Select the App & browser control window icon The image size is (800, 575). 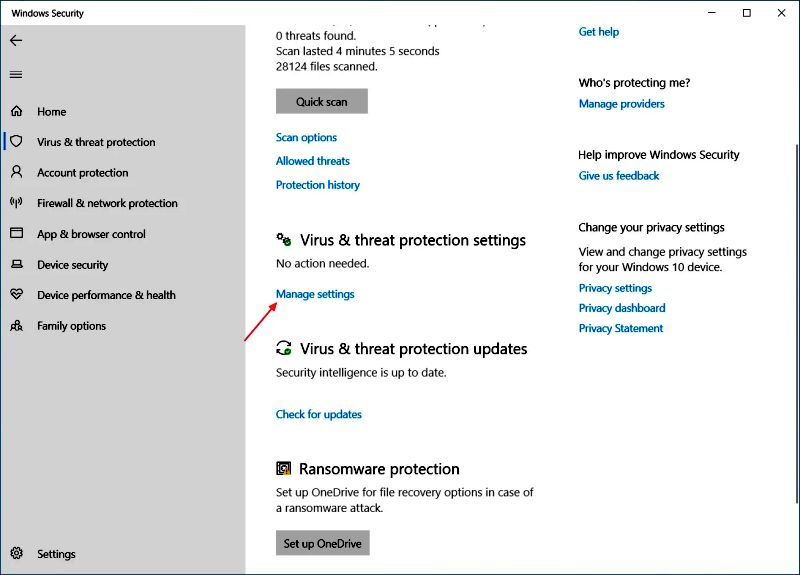pyautogui.click(x=16, y=233)
